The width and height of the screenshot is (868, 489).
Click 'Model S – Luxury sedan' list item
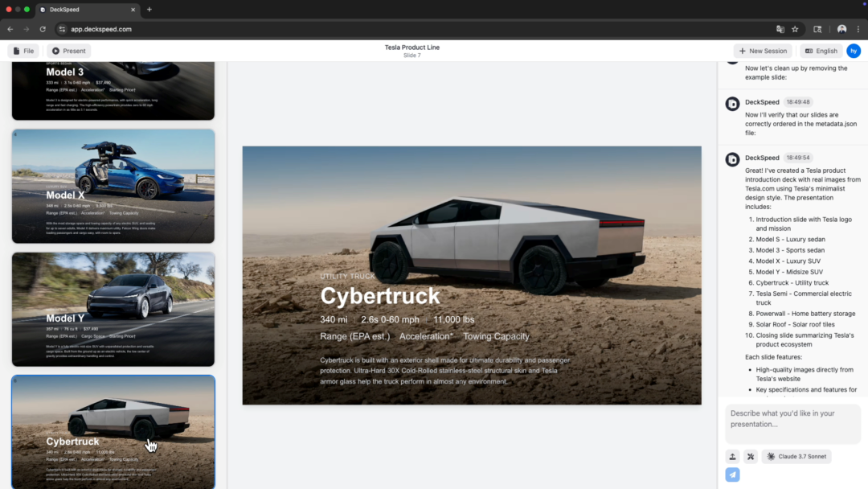pyautogui.click(x=791, y=239)
